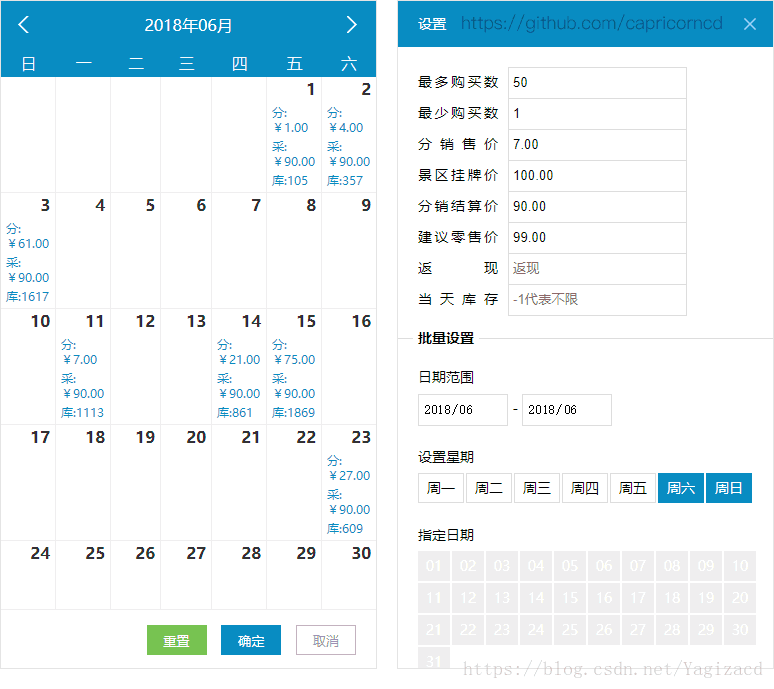Select calendar day 17 cell

[28, 483]
